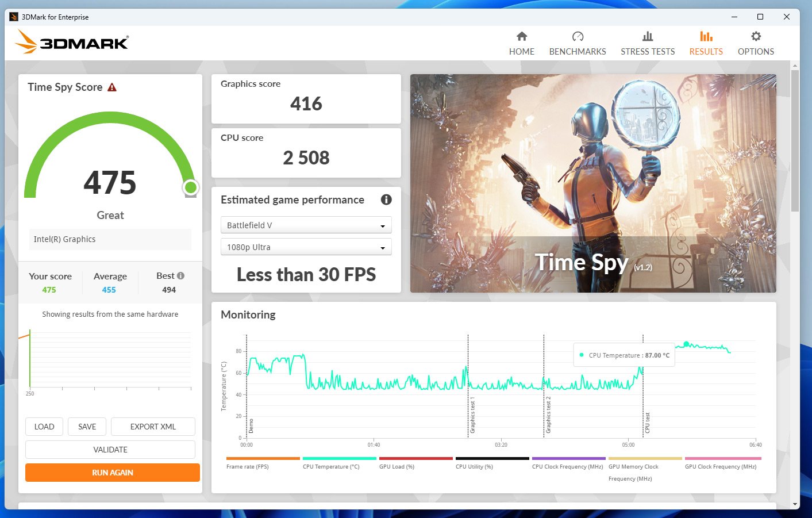Switch to the Results tab
Image resolution: width=812 pixels, height=518 pixels.
[706, 44]
